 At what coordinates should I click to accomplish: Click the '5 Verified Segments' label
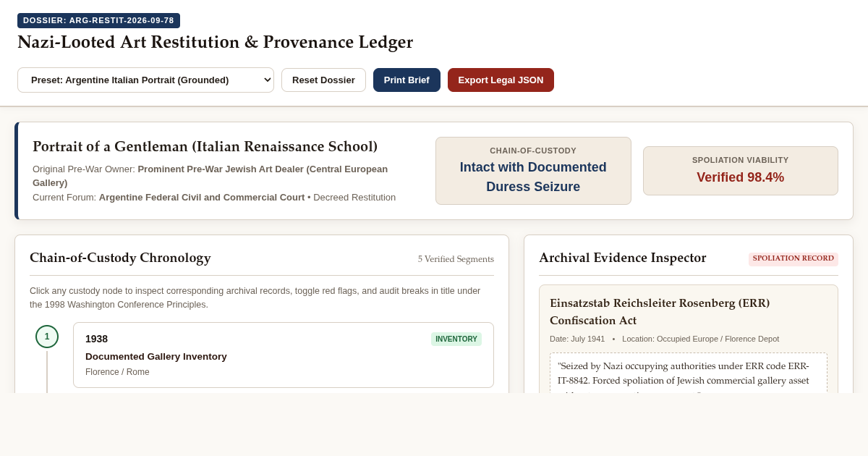(456, 259)
